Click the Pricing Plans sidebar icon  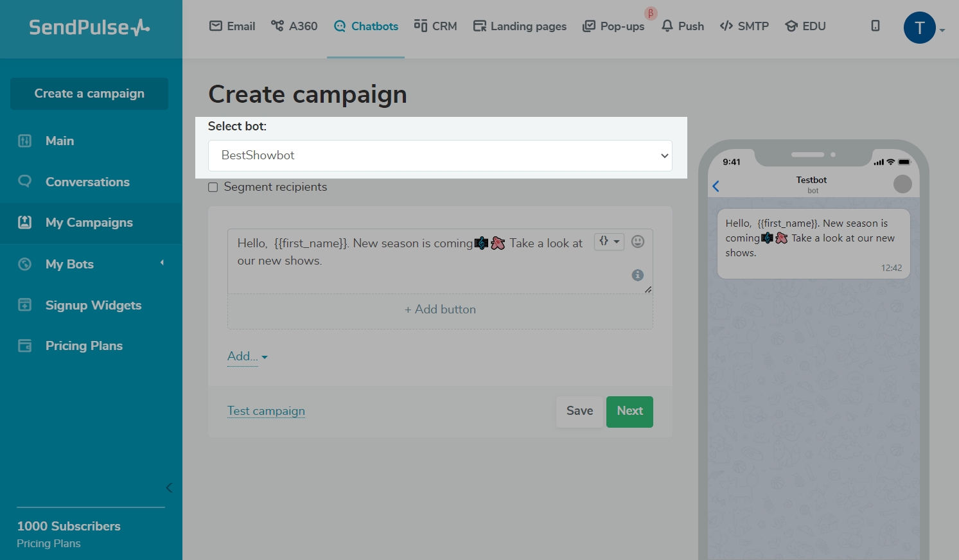coord(25,346)
